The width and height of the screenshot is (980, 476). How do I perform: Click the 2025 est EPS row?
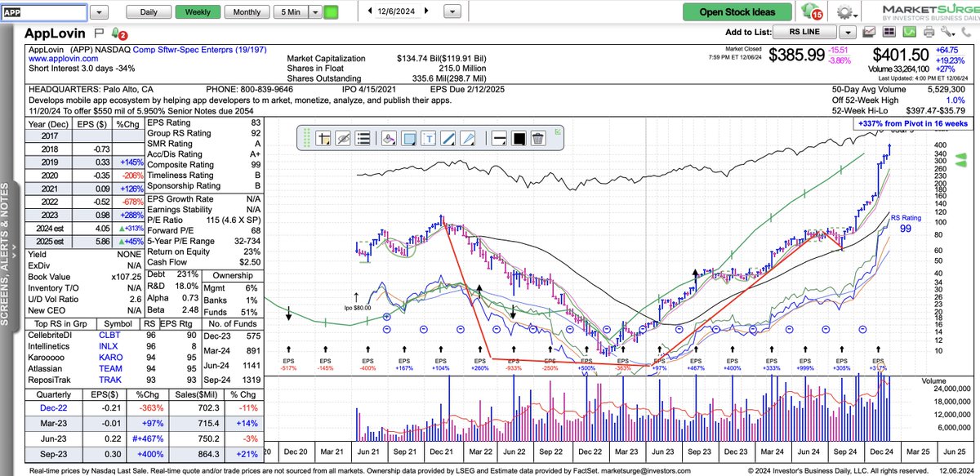point(85,242)
